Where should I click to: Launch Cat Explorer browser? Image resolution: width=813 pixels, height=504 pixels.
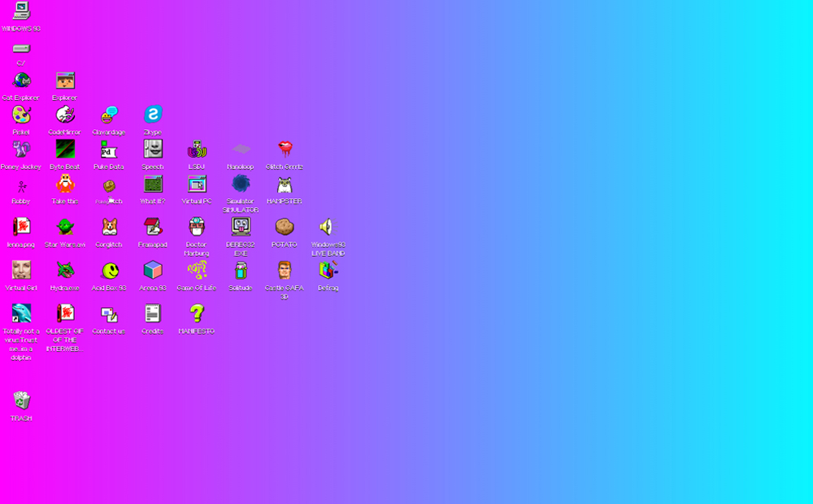(21, 80)
